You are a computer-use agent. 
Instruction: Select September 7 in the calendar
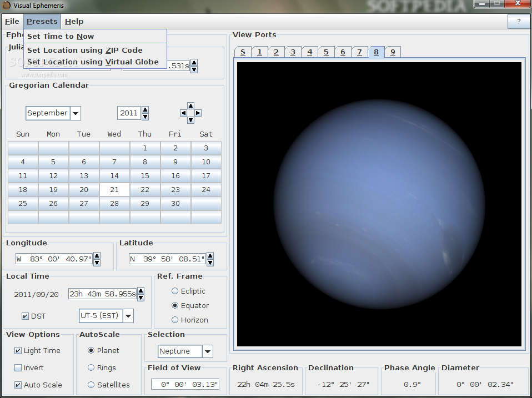(114, 162)
